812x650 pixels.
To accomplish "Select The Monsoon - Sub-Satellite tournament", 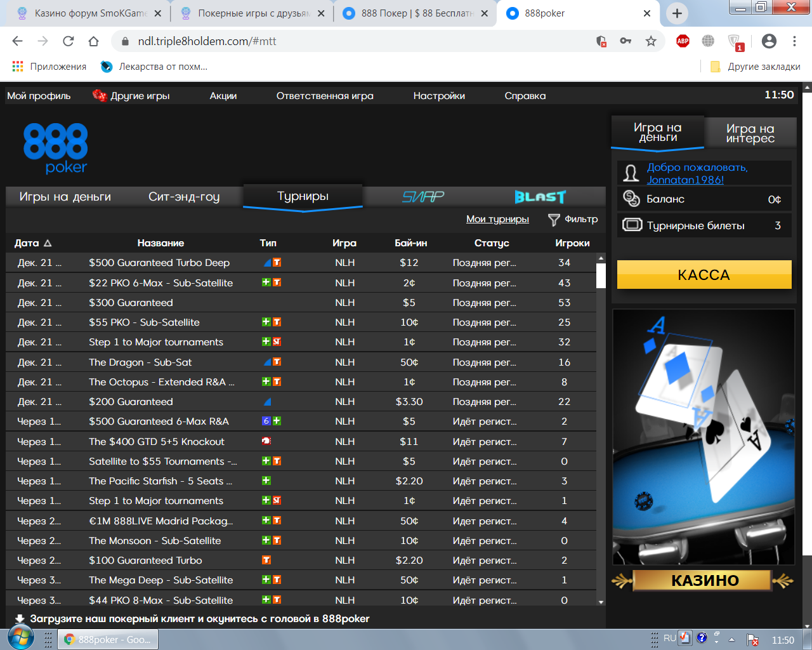I will coord(301,541).
